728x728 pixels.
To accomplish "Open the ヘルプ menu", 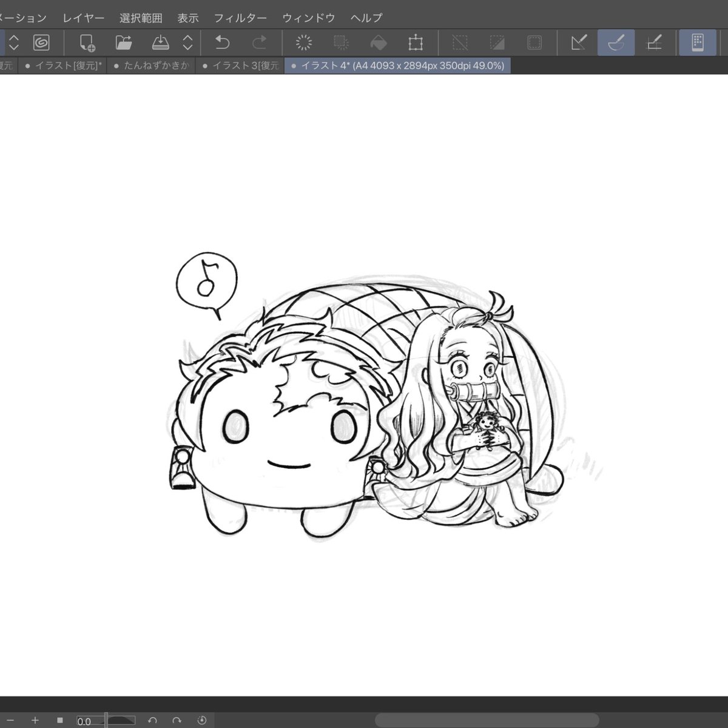I will (x=366, y=18).
